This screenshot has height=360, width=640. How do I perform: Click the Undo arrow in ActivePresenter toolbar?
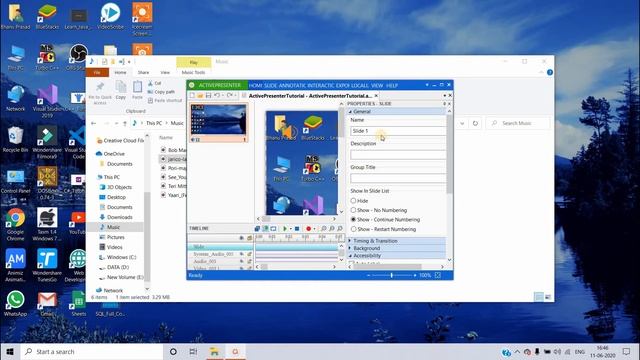217,96
